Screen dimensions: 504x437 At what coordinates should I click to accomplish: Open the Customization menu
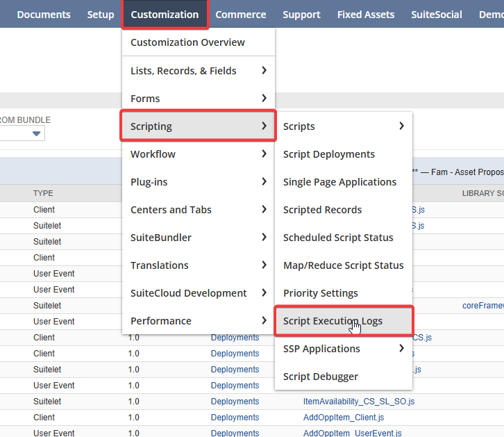coord(165,15)
